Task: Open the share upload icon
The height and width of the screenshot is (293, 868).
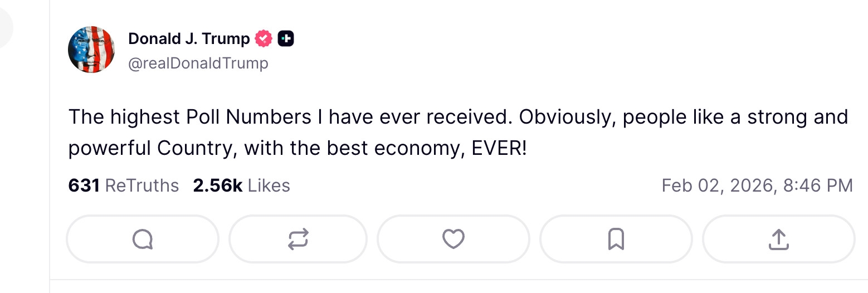Action: coord(778,239)
